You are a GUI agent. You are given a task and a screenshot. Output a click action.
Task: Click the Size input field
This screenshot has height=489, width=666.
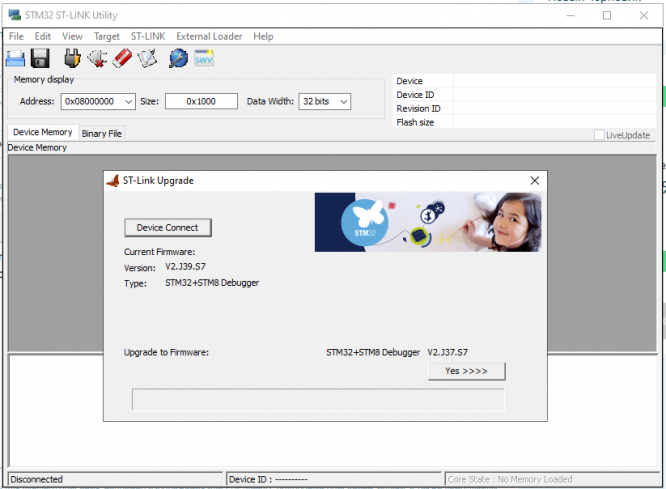coord(201,102)
